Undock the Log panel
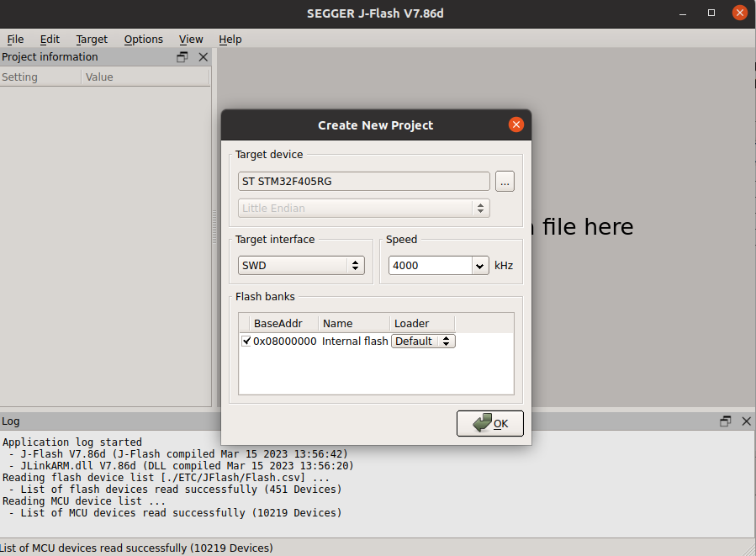 point(725,421)
